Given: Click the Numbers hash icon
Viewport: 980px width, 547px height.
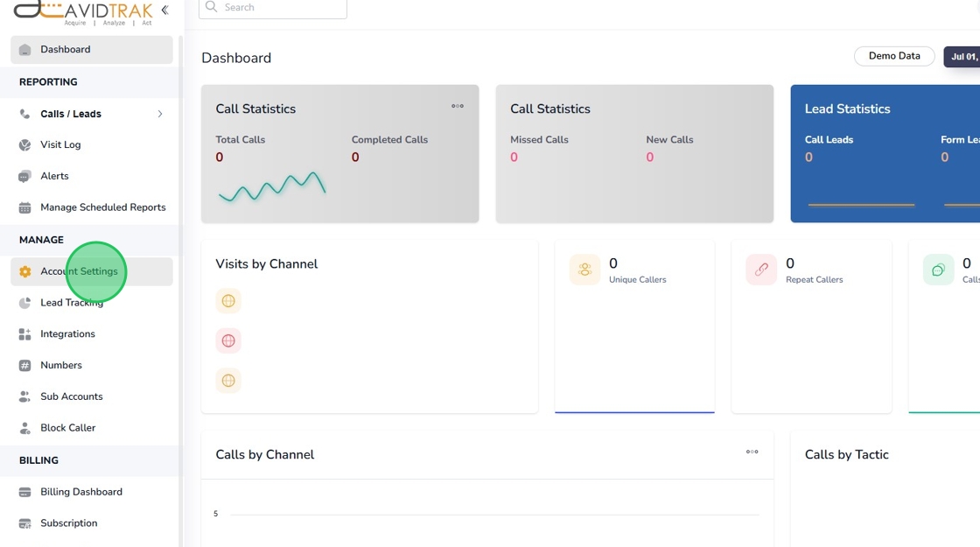Looking at the screenshot, I should pyautogui.click(x=25, y=365).
